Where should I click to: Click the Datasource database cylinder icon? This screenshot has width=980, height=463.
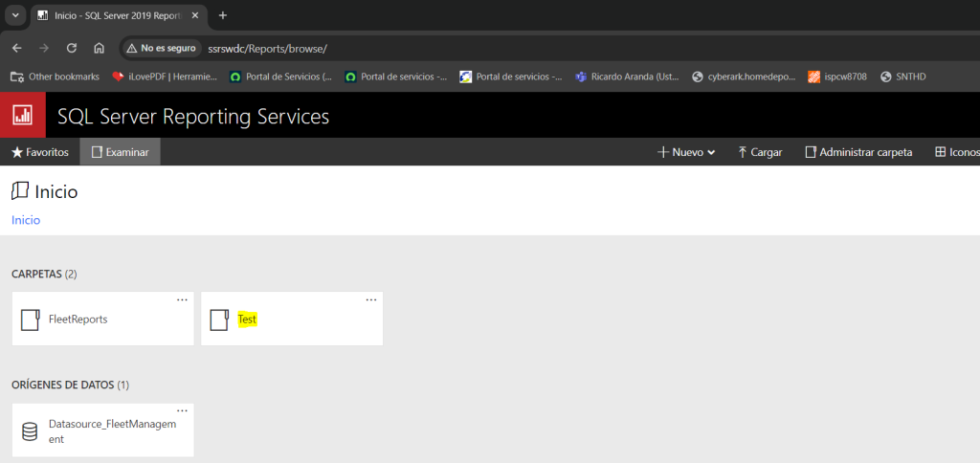pos(30,431)
